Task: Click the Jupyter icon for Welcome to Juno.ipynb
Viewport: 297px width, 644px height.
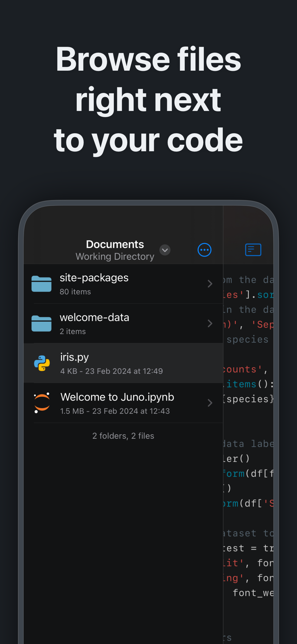Action: point(42,403)
